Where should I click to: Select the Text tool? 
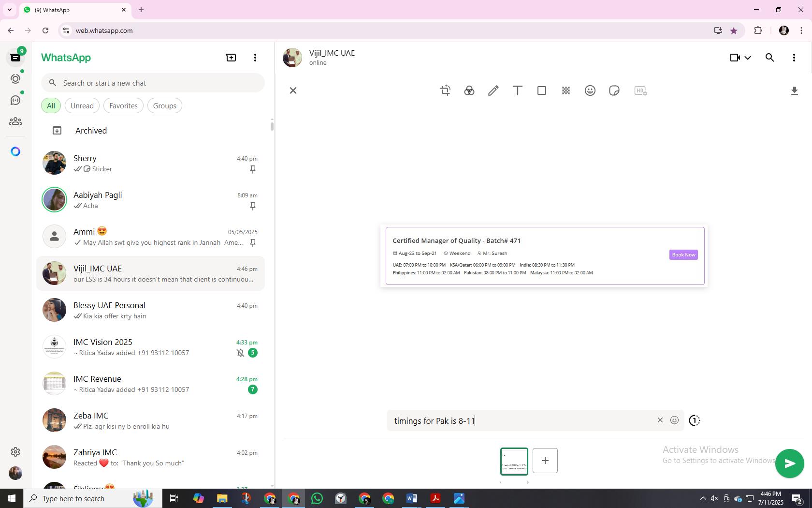pos(517,90)
